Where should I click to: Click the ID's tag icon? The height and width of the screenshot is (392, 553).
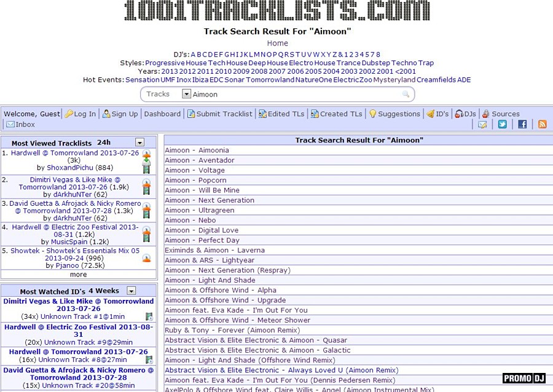click(430, 114)
